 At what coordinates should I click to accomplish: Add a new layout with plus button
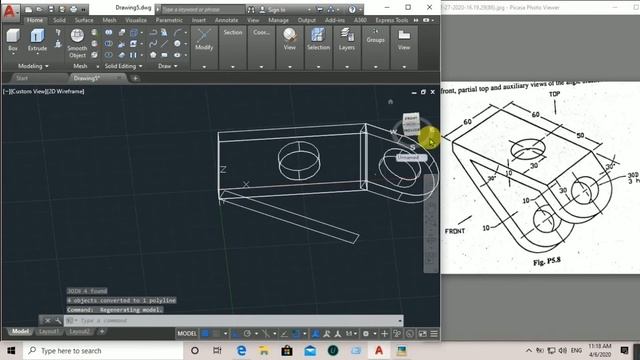(x=102, y=331)
